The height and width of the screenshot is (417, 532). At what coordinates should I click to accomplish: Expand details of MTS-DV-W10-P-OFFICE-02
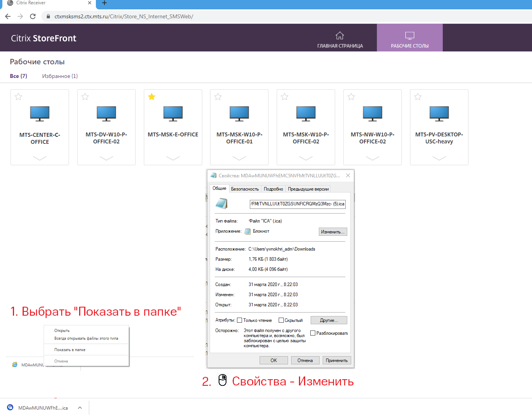click(106, 158)
